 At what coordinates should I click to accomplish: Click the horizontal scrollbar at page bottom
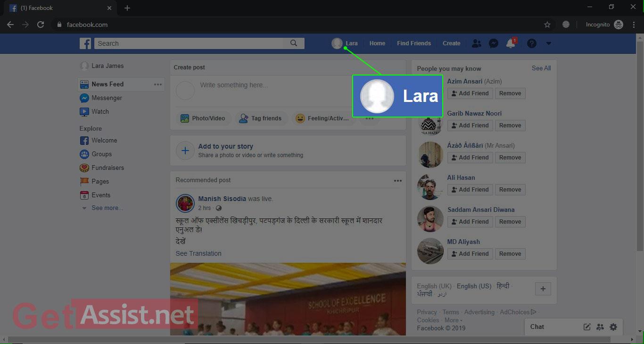pos(309,340)
